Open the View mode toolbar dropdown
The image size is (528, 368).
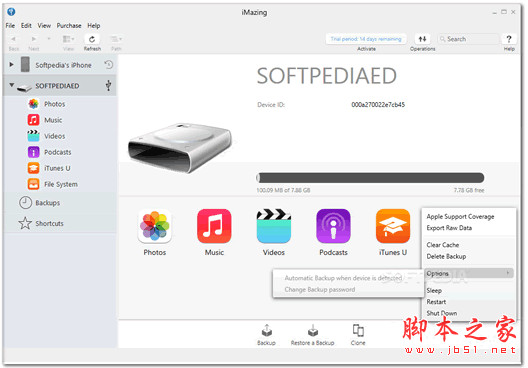point(68,39)
